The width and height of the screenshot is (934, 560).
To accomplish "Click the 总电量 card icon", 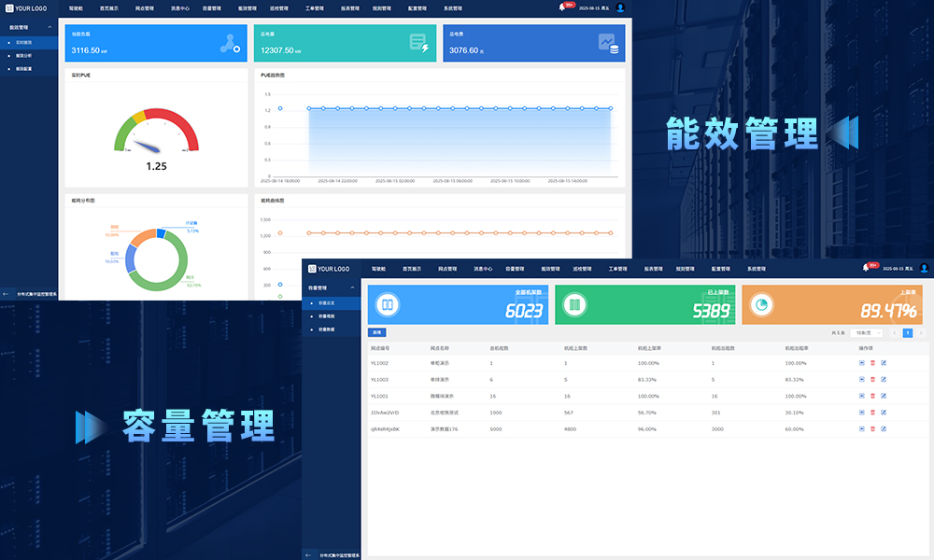I will point(418,43).
